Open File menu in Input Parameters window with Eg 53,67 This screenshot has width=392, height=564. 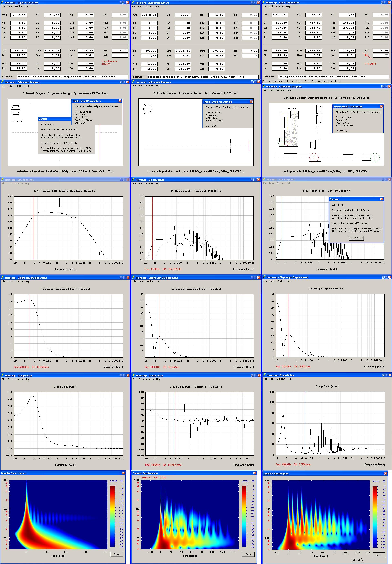pos(134,7)
